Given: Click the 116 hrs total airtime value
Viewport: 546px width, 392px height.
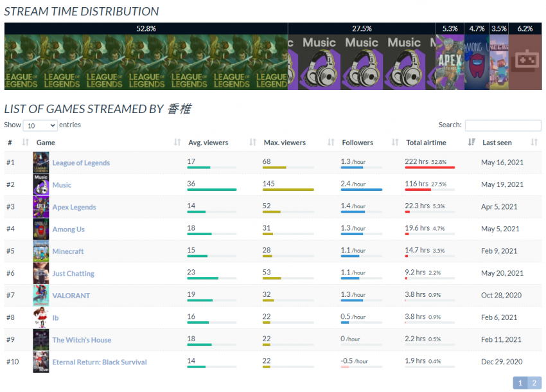Looking at the screenshot, I should (416, 184).
